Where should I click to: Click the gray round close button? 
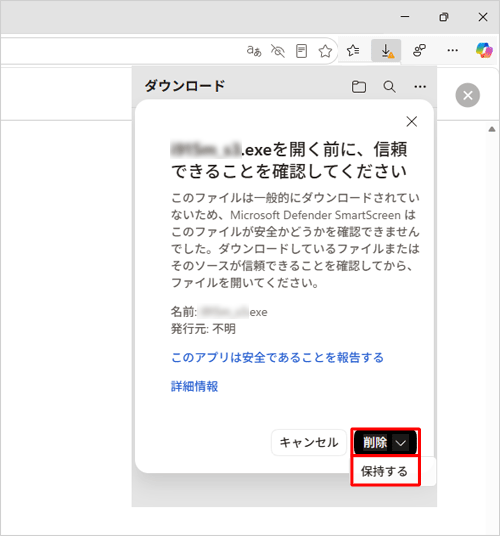coord(468,95)
